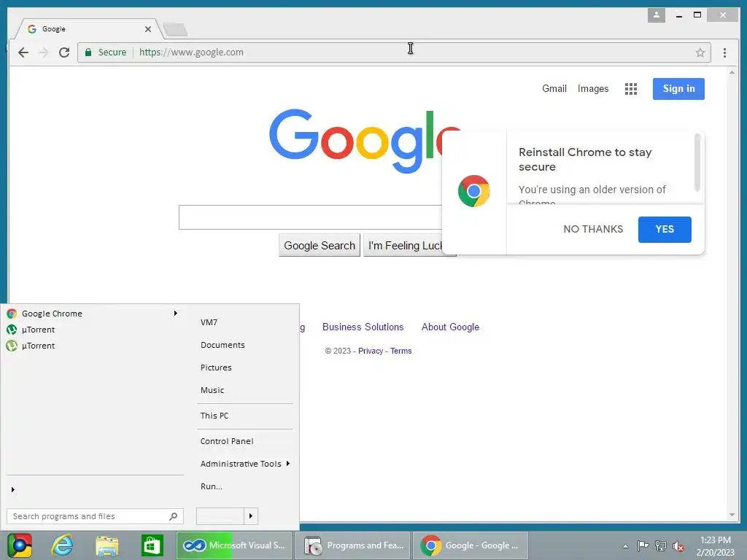The image size is (747, 560).
Task: Close the Google tab
Action: point(147,29)
